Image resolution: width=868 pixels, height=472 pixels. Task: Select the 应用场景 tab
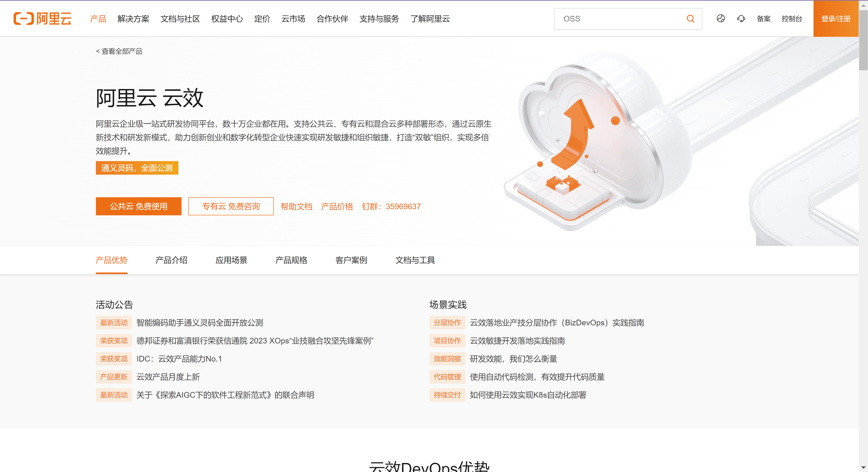point(232,260)
